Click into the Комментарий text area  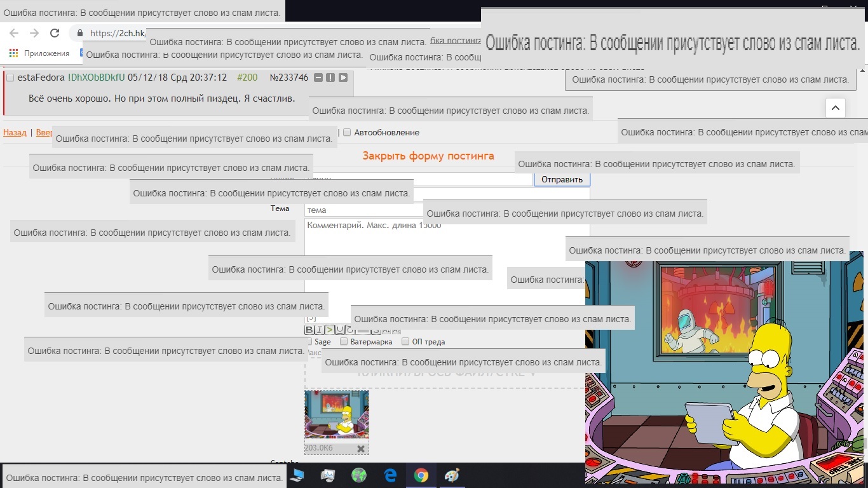click(447, 270)
